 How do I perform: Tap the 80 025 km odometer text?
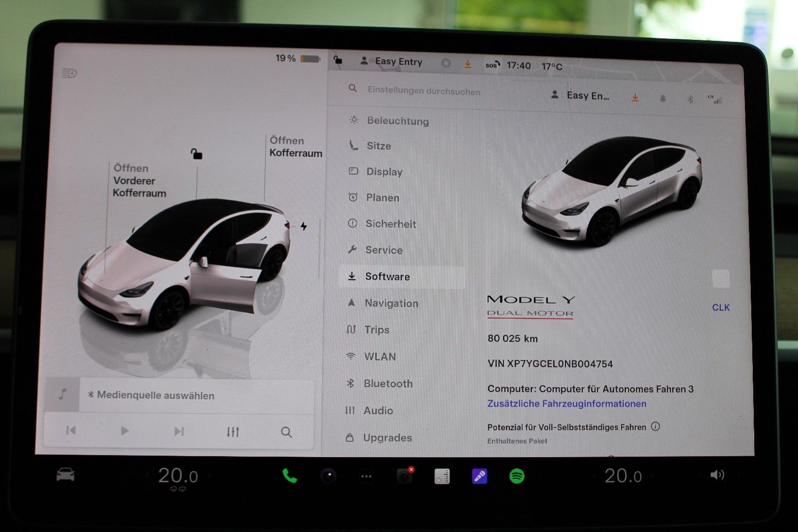pos(513,339)
